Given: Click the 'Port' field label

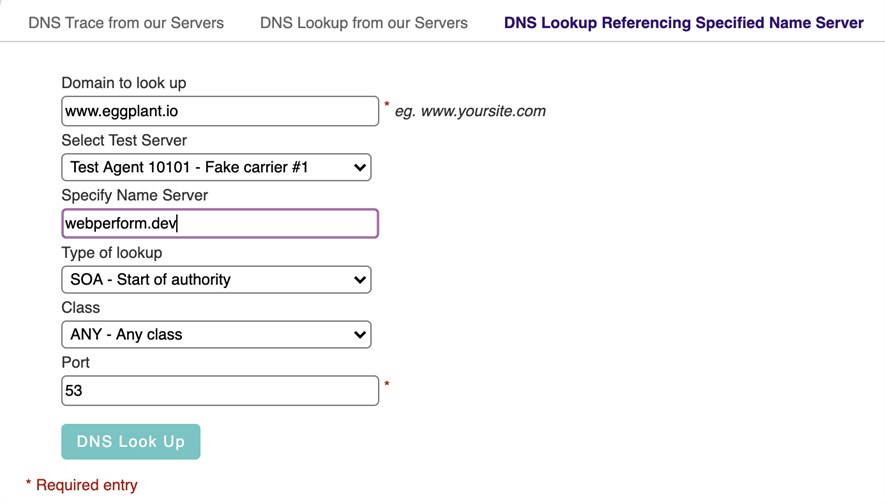Looking at the screenshot, I should (x=76, y=362).
